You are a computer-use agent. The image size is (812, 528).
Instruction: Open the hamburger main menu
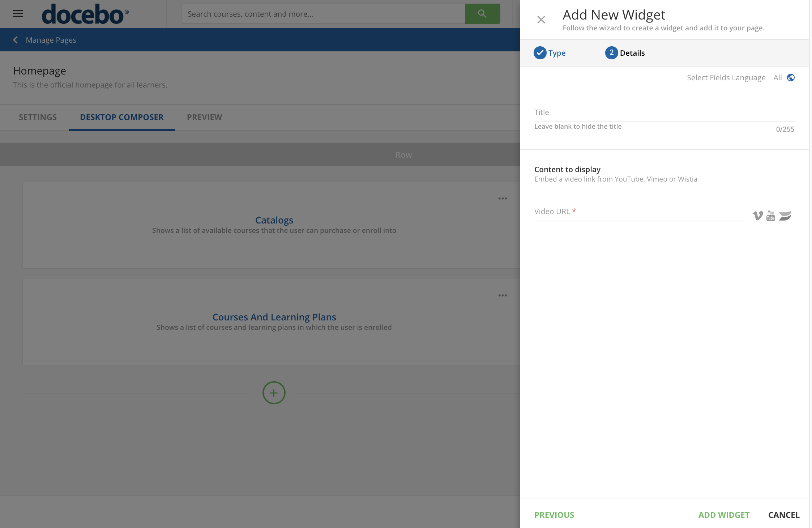point(18,14)
